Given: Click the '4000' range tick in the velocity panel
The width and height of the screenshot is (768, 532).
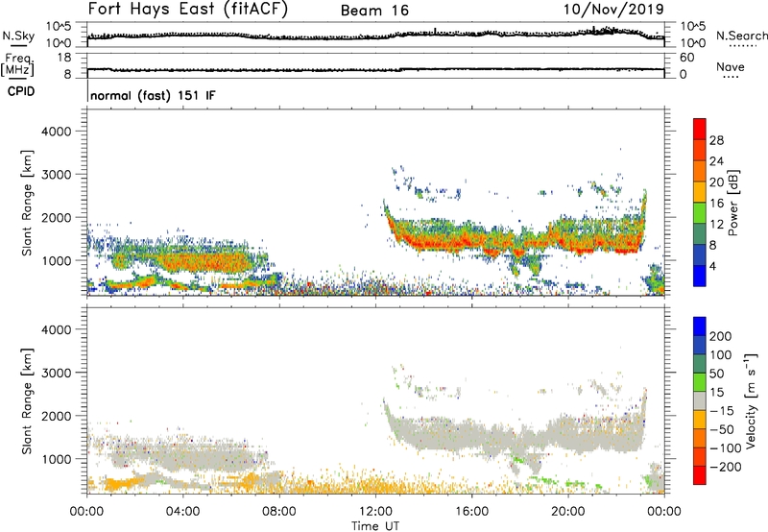Looking at the screenshot, I should 56,329.
